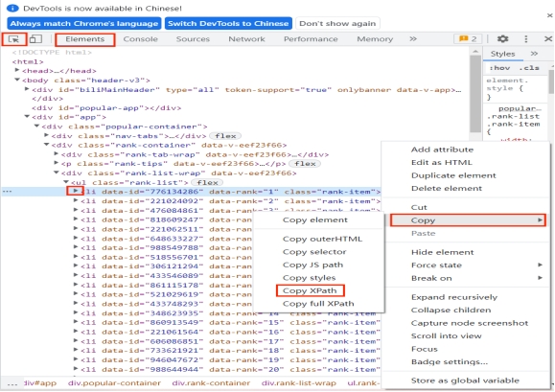Image resolution: width=555 pixels, height=392 pixels.
Task: Collapse the div id app node
Action: click(x=27, y=117)
